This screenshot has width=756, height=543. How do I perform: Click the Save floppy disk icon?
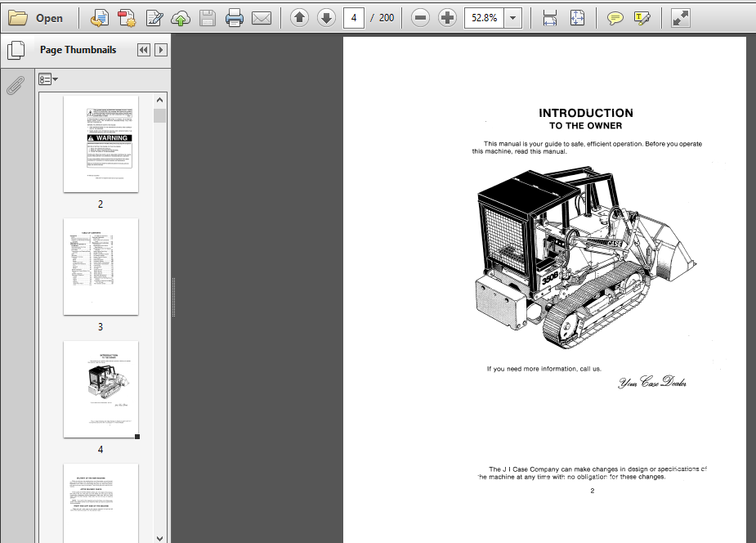coord(208,18)
